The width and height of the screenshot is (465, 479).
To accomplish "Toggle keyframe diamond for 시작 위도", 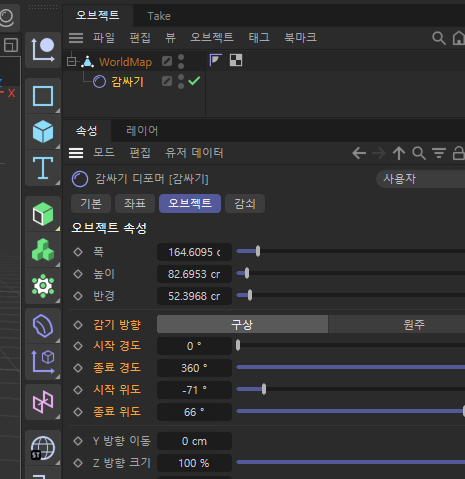I will [x=78, y=390].
